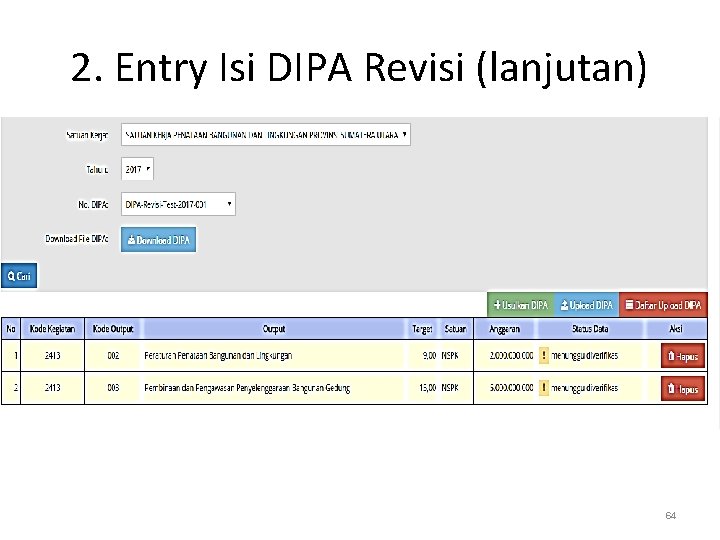Open the No. DIPA dropdown
720x540 pixels.
click(x=178, y=204)
